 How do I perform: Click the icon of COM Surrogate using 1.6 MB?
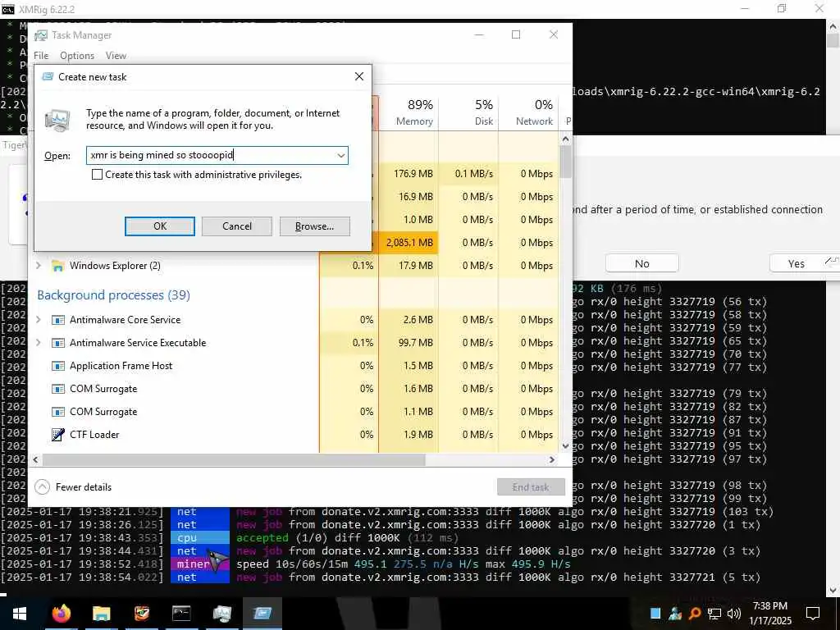[58, 389]
